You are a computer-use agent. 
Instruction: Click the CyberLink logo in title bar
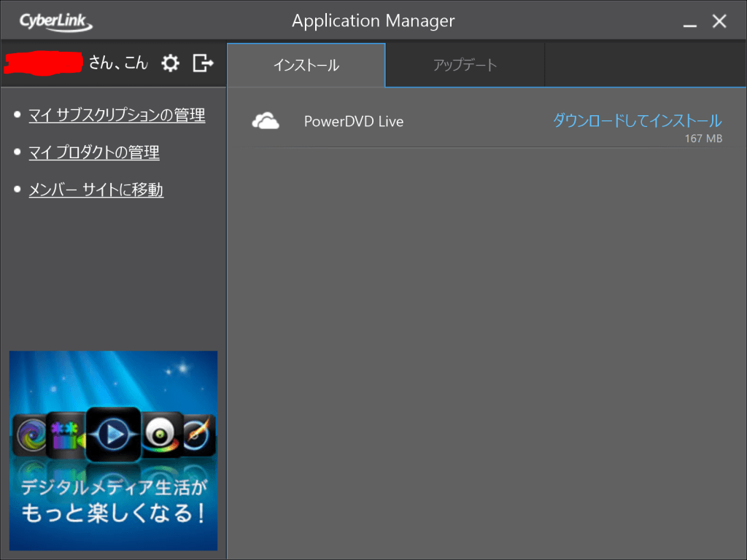55,22
